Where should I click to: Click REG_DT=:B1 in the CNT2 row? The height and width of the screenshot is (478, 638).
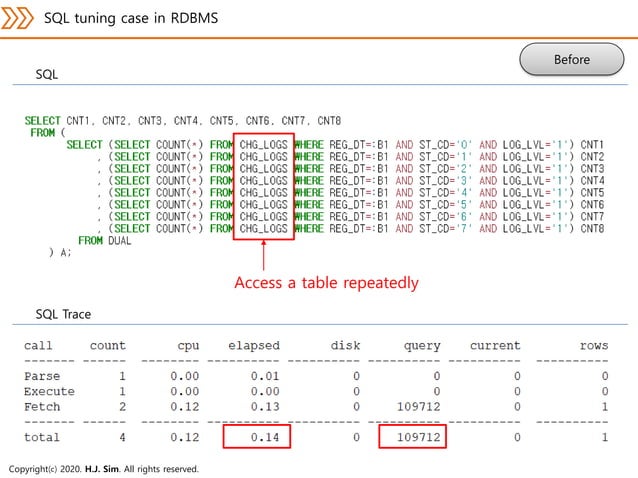pos(358,157)
